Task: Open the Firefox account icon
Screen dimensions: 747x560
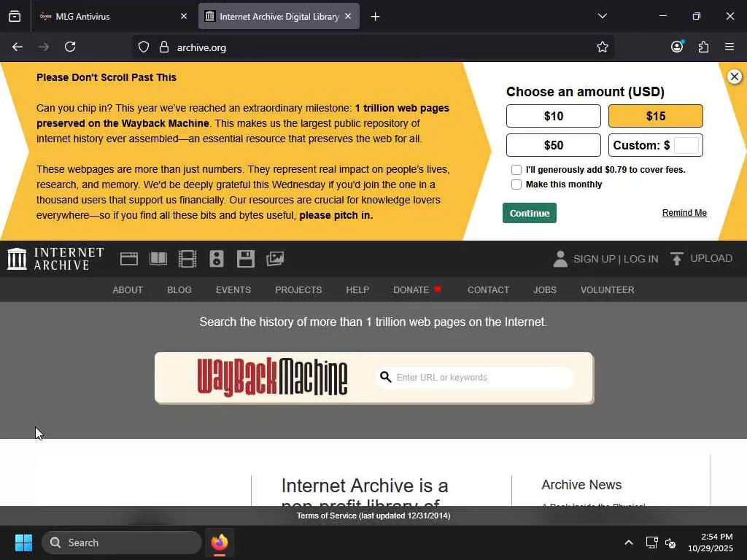Action: (677, 46)
